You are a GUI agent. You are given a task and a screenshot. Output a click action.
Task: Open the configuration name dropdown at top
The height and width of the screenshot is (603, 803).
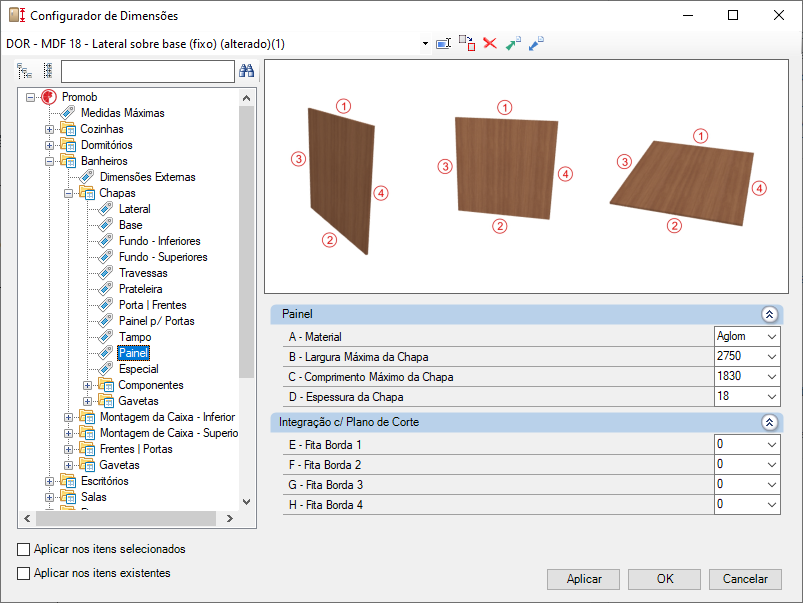425,44
